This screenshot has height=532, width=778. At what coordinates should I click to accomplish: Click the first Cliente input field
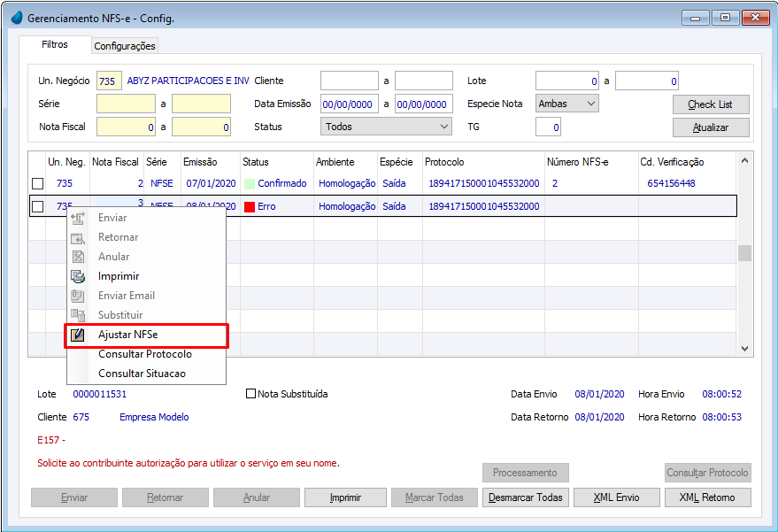point(350,81)
